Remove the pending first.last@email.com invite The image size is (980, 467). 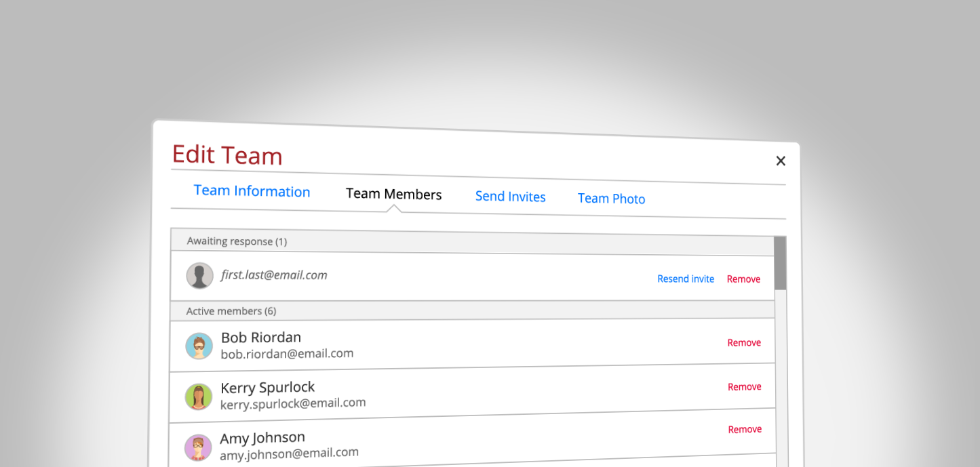[x=743, y=279]
